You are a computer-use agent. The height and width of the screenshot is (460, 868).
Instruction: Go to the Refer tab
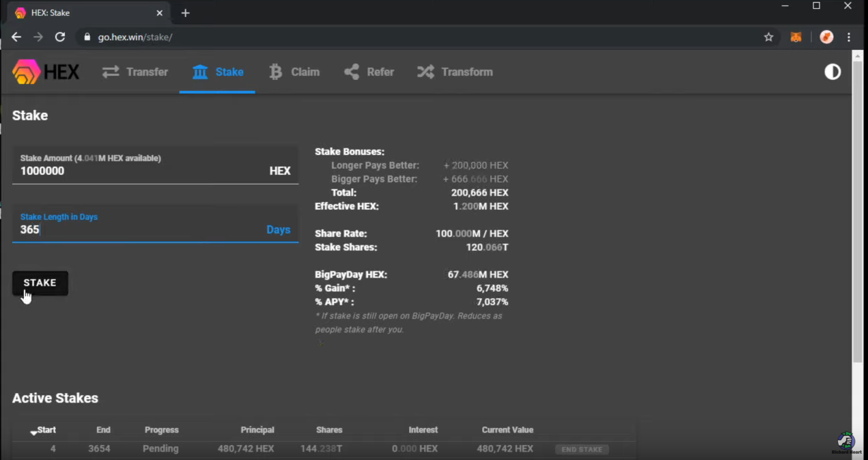[x=369, y=72]
